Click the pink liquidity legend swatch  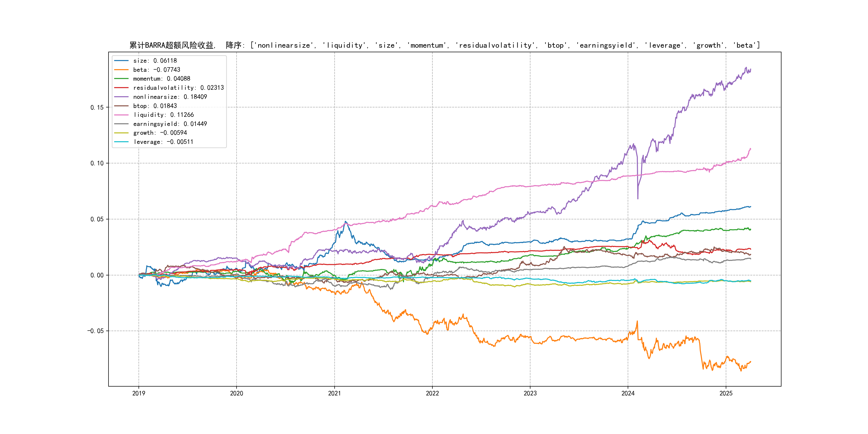121,115
